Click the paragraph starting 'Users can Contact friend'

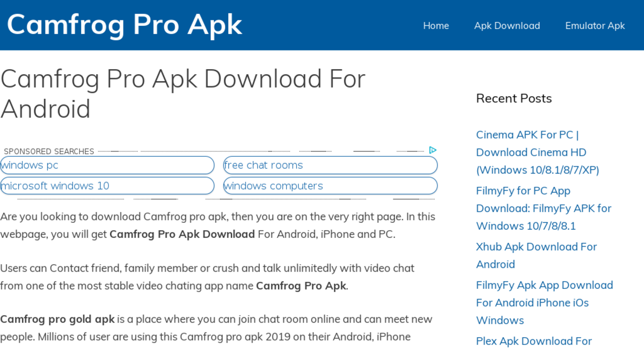point(207,277)
